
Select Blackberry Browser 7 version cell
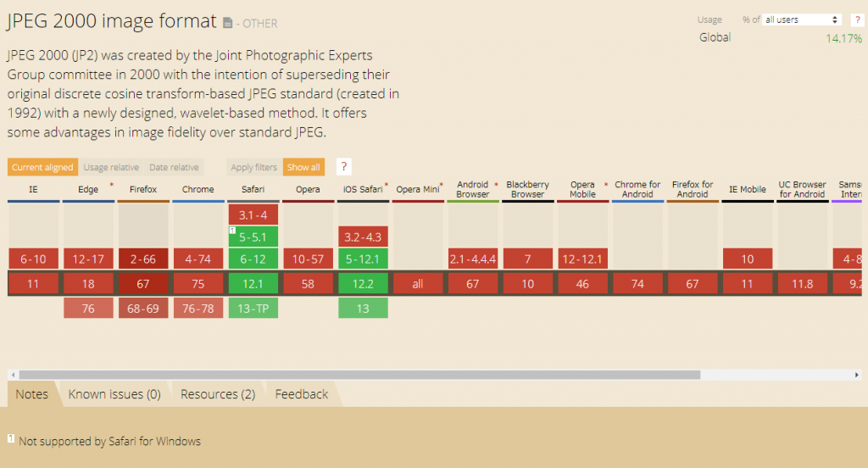coord(527,259)
